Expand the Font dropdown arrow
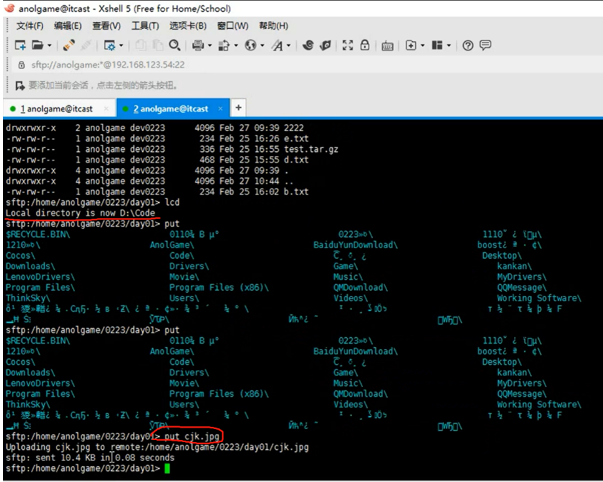The height and width of the screenshot is (482, 603). [288, 45]
